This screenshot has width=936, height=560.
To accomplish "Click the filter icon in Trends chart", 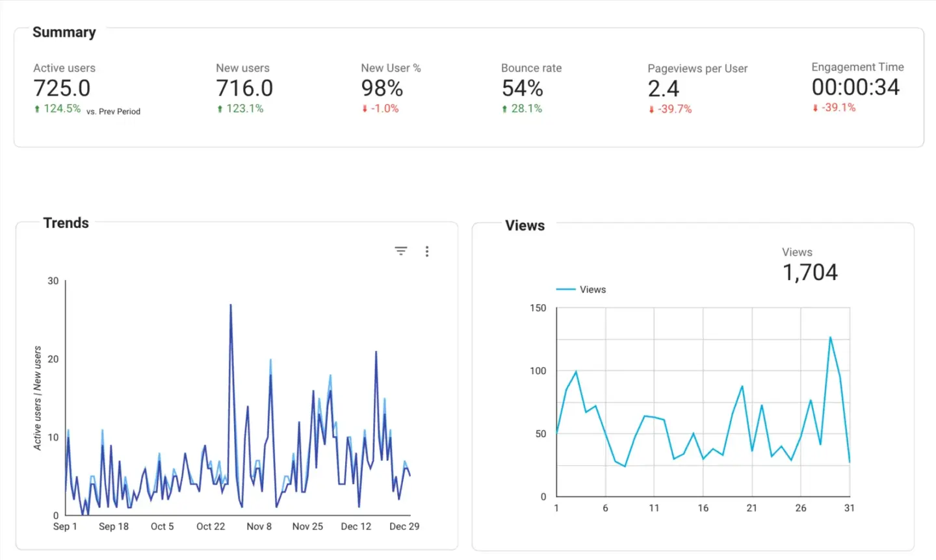I will (401, 251).
